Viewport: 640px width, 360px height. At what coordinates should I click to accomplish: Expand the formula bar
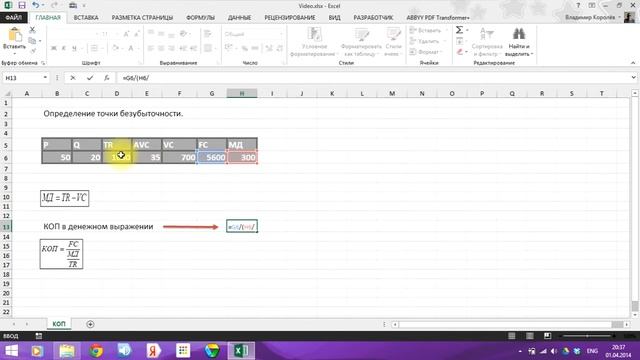click(x=633, y=78)
